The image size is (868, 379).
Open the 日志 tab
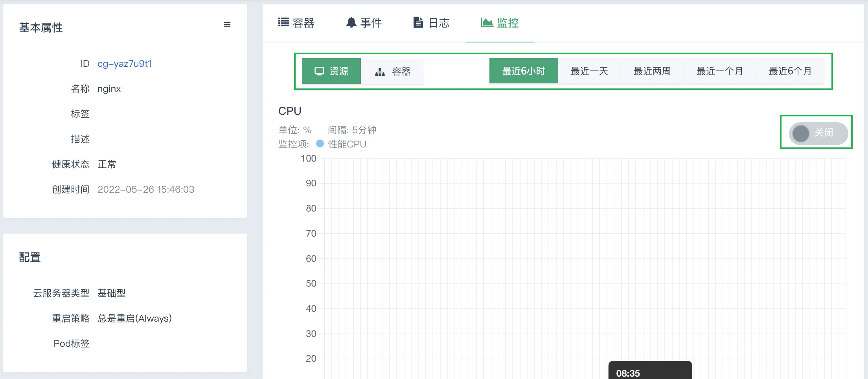[x=431, y=23]
